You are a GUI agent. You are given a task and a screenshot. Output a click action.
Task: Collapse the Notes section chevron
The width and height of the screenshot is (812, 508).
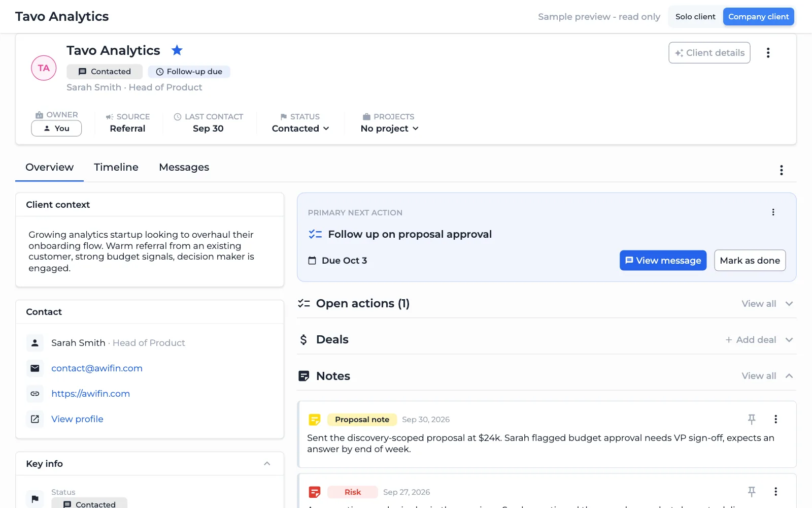point(789,376)
